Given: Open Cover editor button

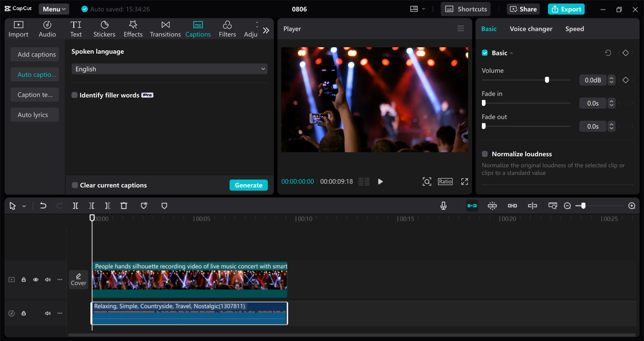Looking at the screenshot, I should click(x=78, y=280).
